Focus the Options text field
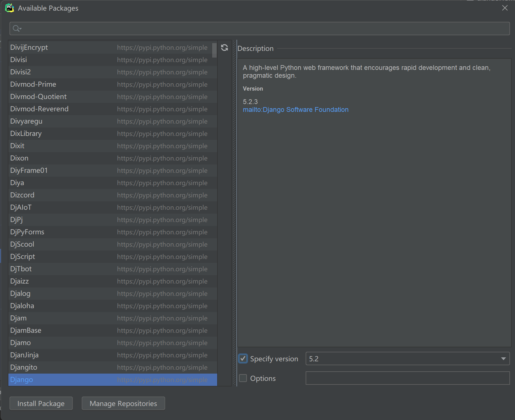 tap(408, 378)
